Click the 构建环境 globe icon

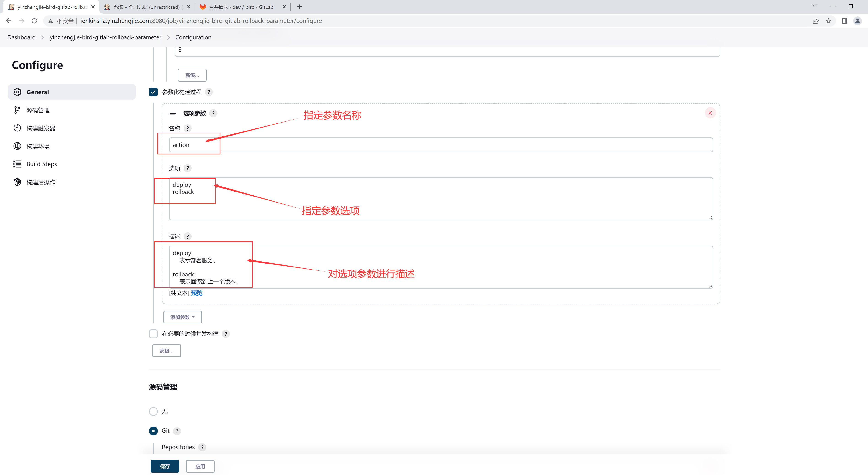[x=17, y=146]
